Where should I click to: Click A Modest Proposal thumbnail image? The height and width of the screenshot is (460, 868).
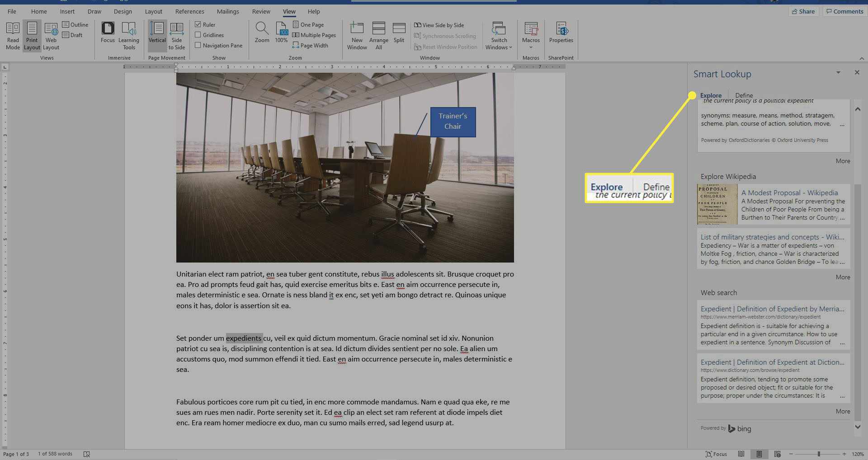pyautogui.click(x=717, y=204)
